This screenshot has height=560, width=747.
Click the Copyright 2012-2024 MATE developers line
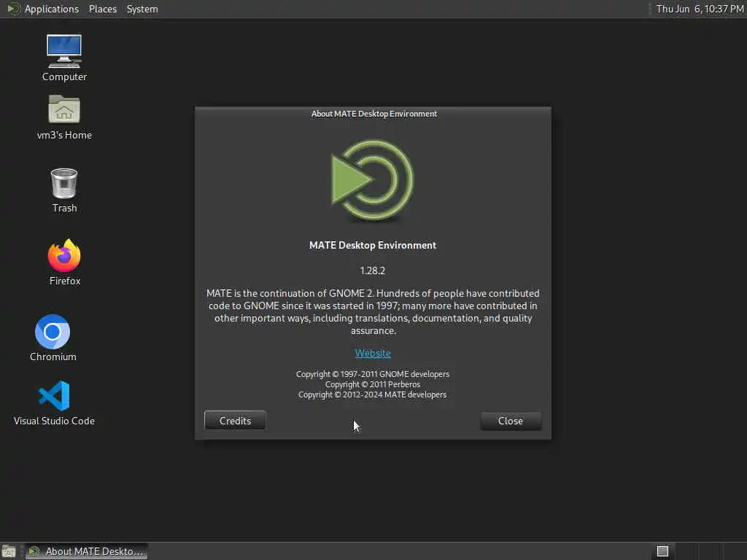[x=373, y=394]
